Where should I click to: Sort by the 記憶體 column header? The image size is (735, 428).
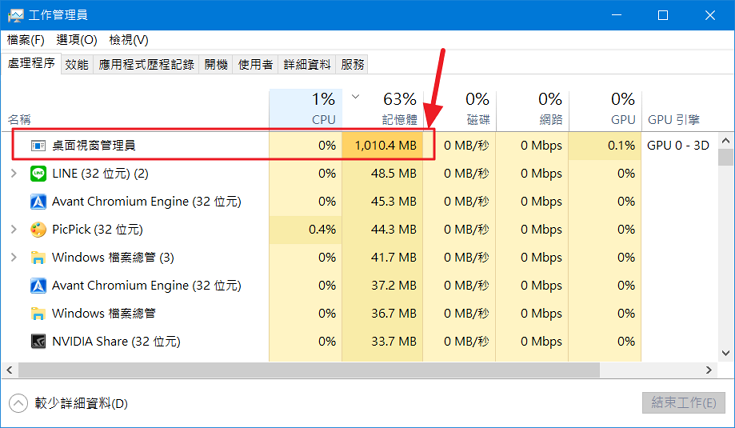click(x=382, y=109)
